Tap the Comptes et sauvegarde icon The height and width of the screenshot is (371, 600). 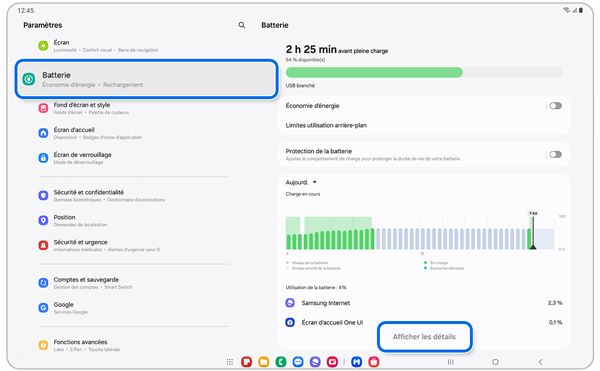43,283
